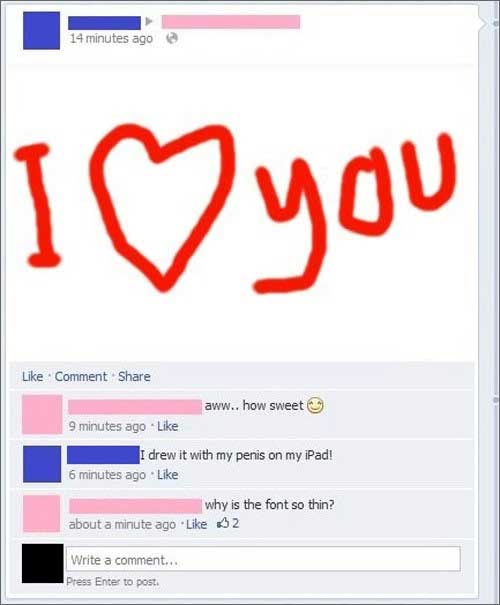Click the '14 minutes ago' timestamp
This screenshot has height=605, width=500.
coord(111,38)
